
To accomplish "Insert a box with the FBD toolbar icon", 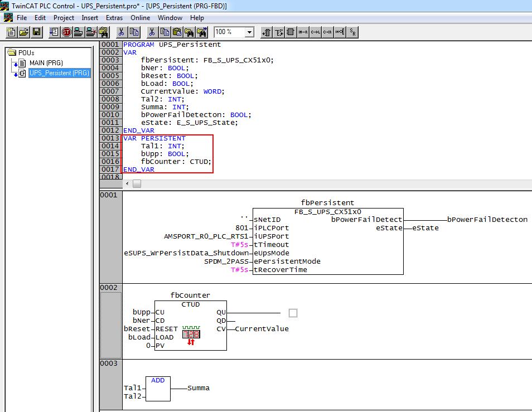I will pos(291,32).
